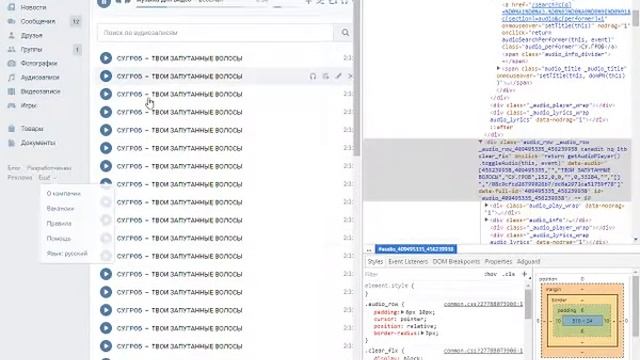640x360 pixels.
Task: Open the DOM Breakpoints tab
Action: [x=456, y=261]
